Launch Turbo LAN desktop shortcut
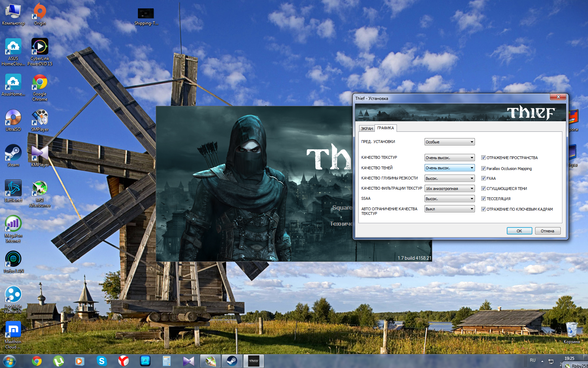 pos(13,262)
